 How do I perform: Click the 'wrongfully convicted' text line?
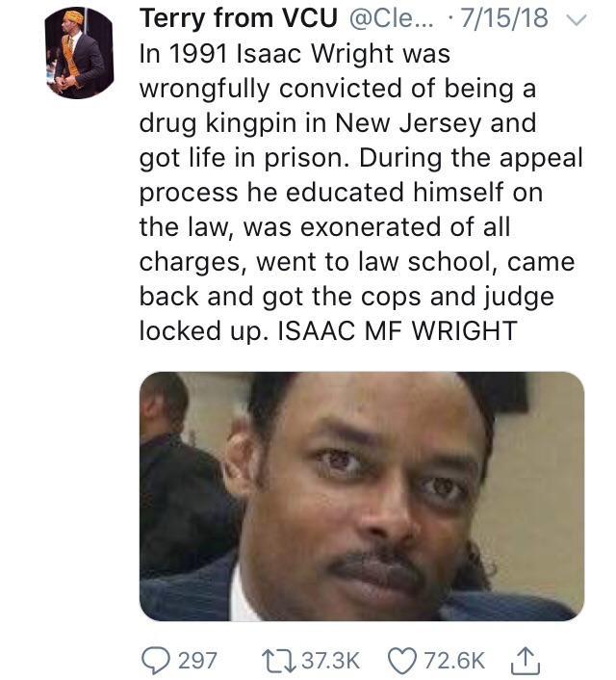coord(338,90)
